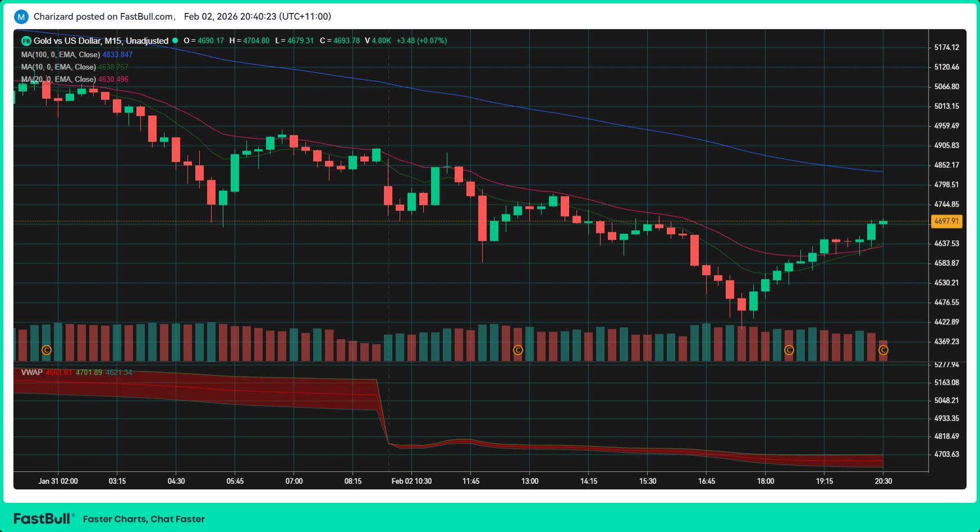Click the orange C marker near 13:00
Screen dimensions: 980x532
point(518,350)
